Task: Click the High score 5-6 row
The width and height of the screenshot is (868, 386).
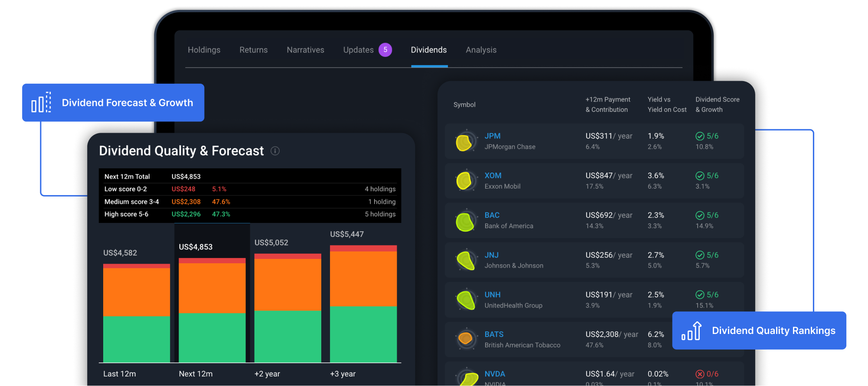Action: coord(249,214)
